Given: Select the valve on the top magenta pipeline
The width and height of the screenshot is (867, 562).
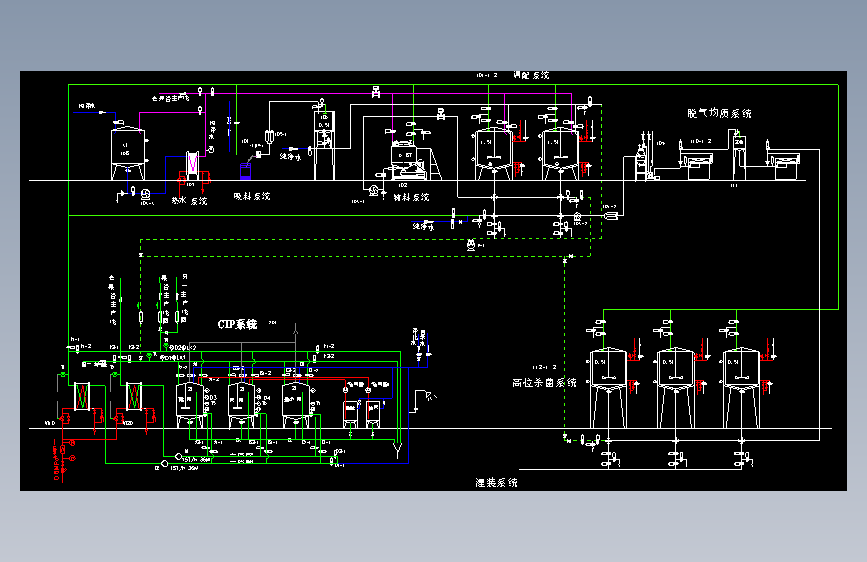Looking at the screenshot, I should tap(375, 91).
